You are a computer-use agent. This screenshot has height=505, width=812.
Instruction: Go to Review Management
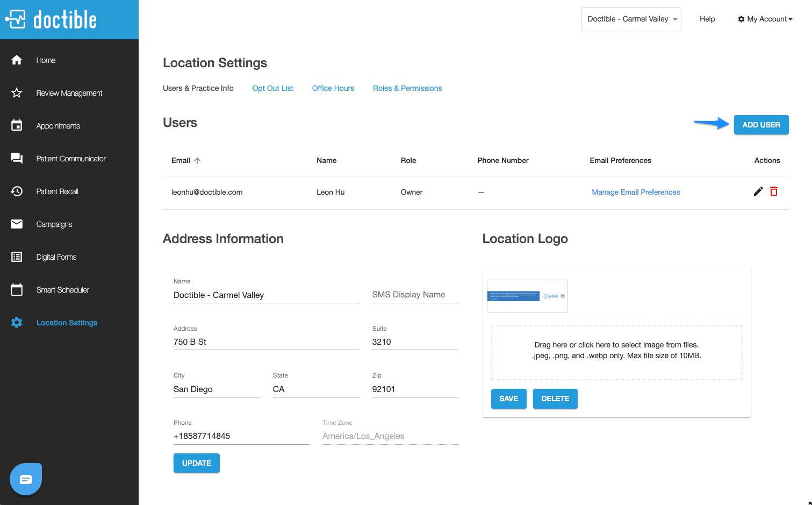(69, 93)
